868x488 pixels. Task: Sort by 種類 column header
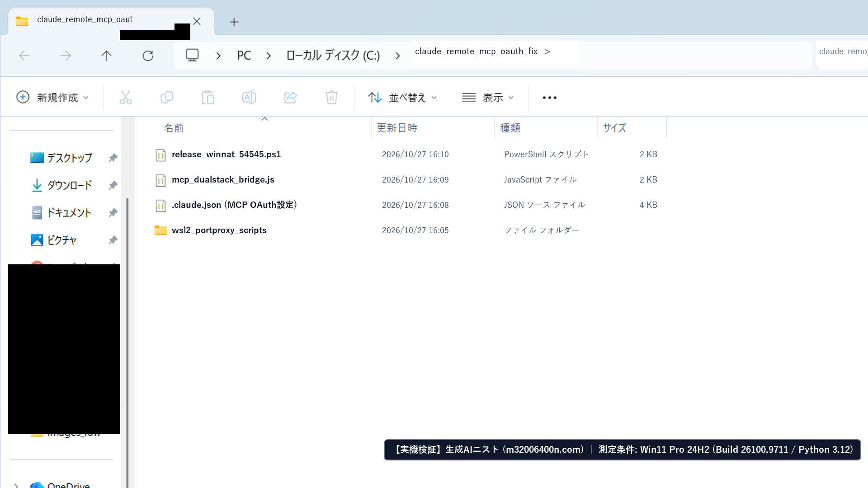(510, 128)
